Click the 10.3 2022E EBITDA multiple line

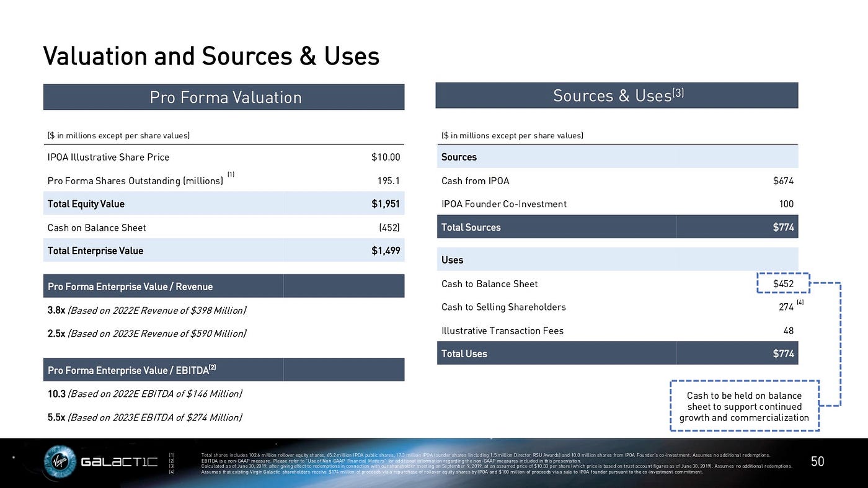145,394
